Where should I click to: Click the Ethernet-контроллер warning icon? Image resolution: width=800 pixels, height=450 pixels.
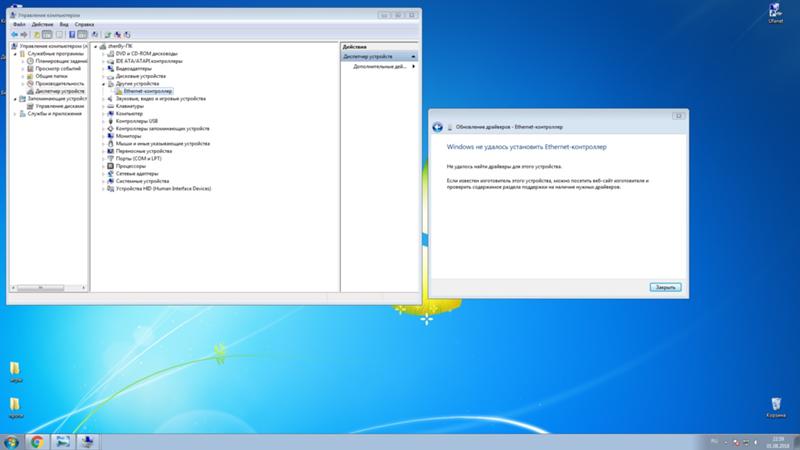coord(118,91)
